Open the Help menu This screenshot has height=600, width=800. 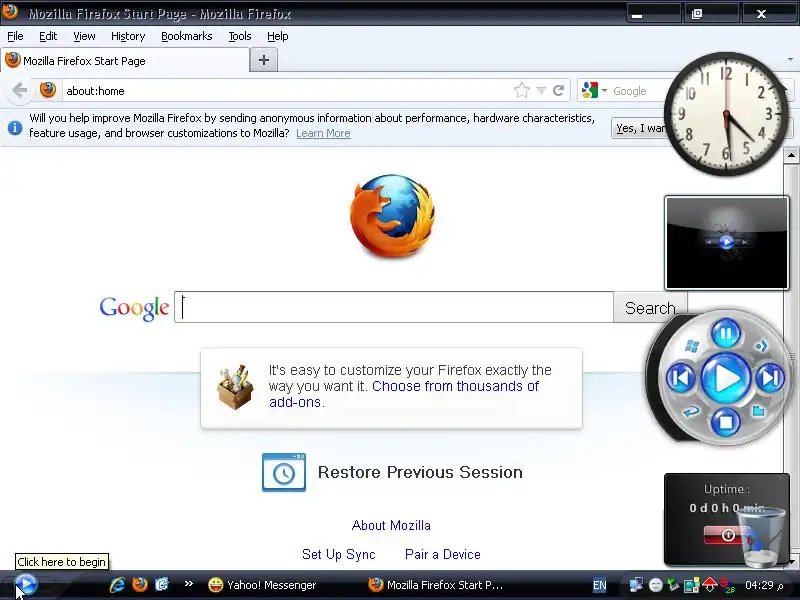point(278,36)
